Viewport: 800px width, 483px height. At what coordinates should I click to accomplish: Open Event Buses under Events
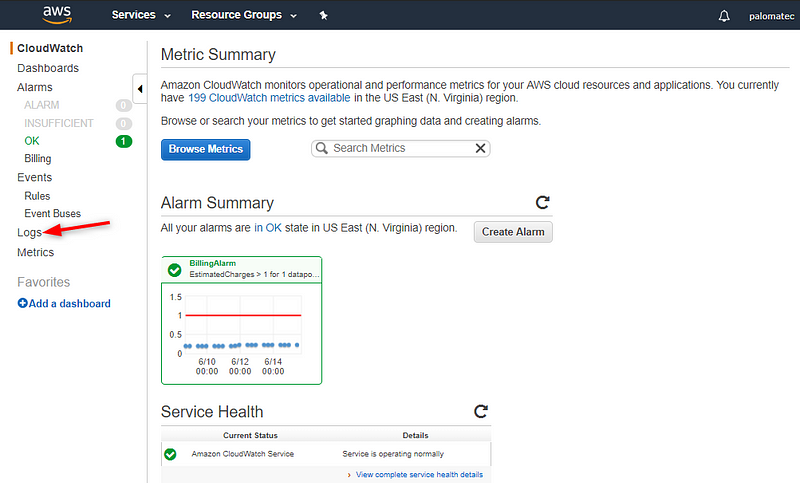[x=53, y=213]
